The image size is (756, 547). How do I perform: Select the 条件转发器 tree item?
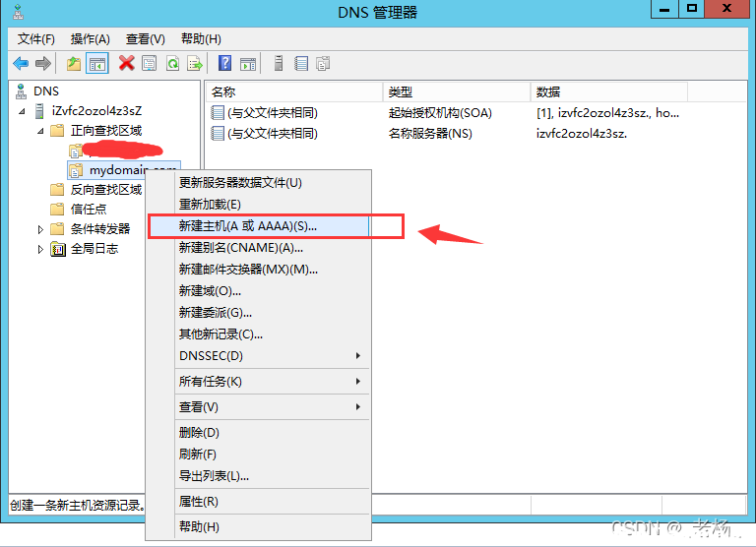100,229
